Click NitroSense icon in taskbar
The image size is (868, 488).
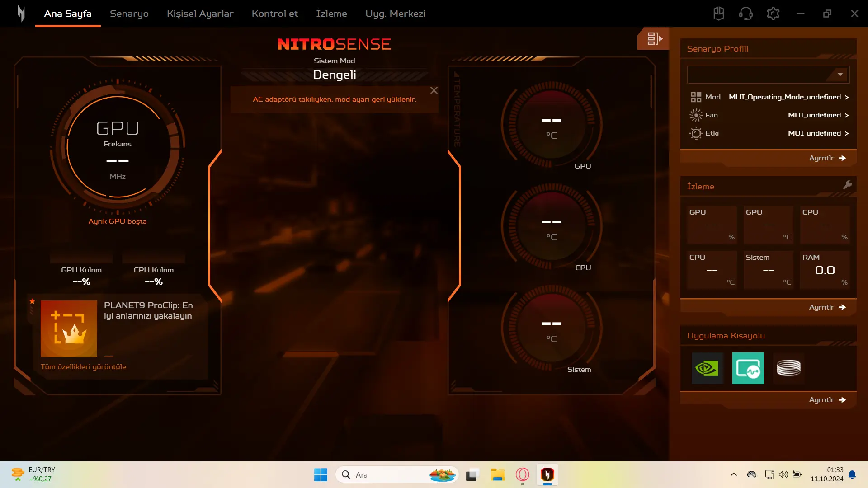(547, 474)
